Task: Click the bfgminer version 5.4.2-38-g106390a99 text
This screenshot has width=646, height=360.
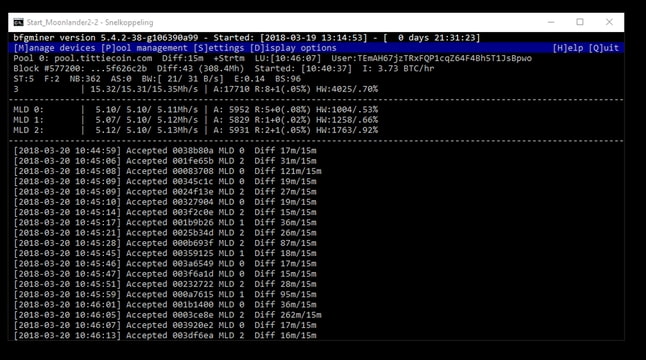Action: pos(105,37)
